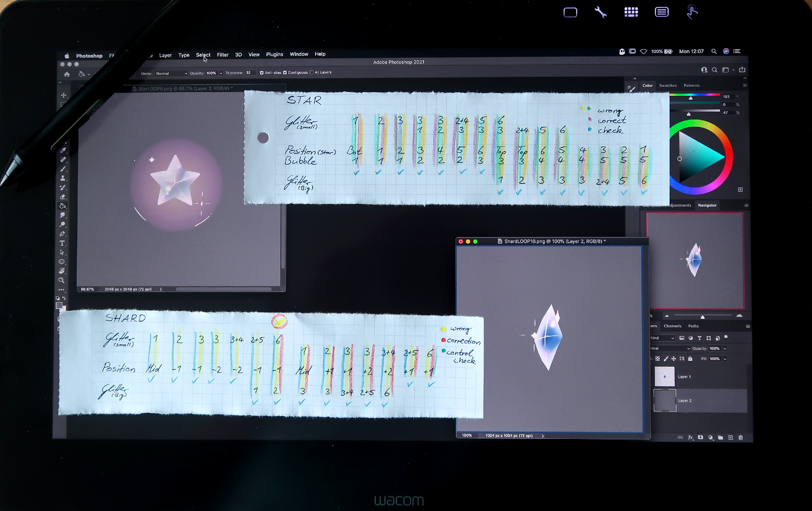Click the Navigator zoom-in mountains button

[739, 315]
